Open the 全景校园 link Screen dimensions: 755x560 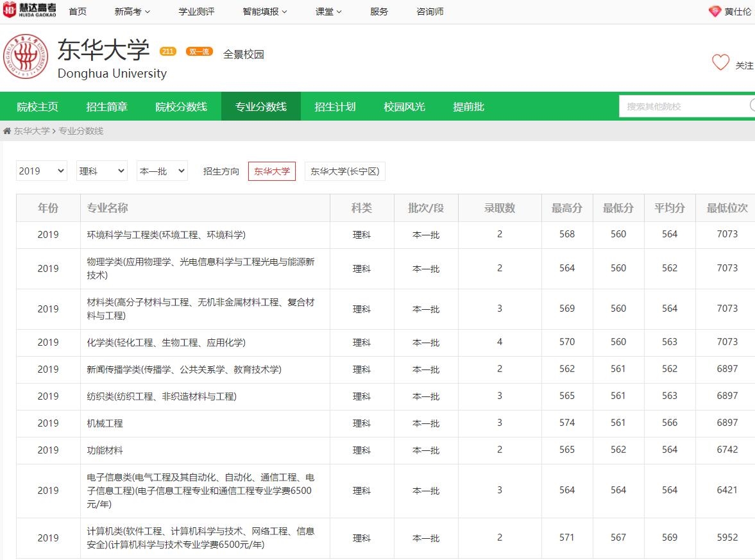[244, 54]
